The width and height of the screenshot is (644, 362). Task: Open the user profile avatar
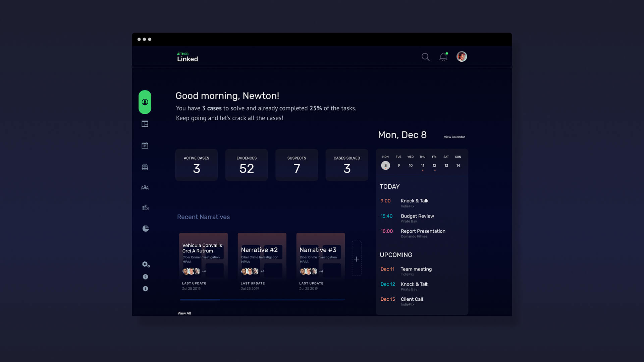[462, 57]
